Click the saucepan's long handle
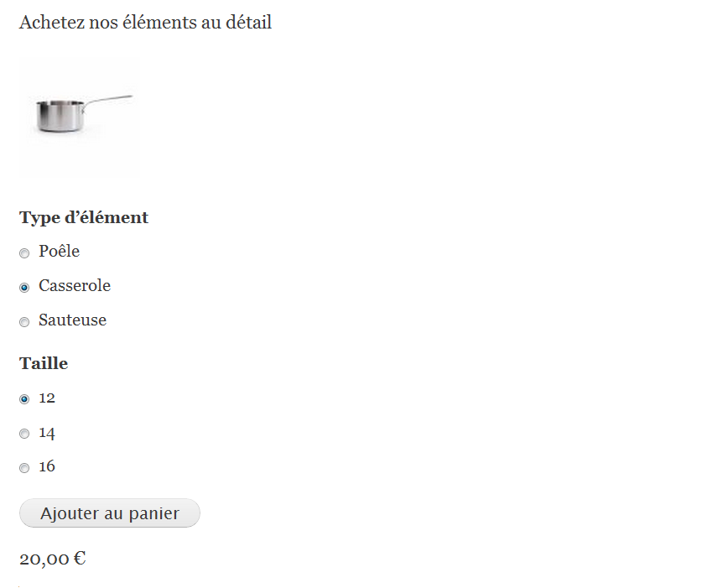 tap(109, 100)
